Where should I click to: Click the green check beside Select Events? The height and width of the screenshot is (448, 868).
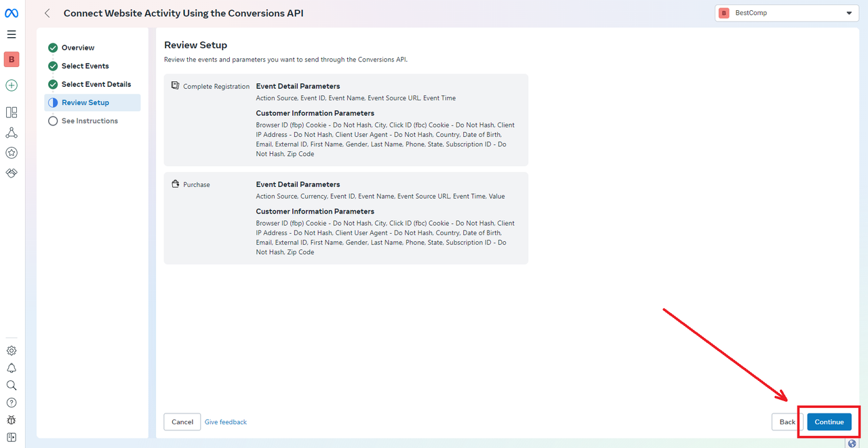click(53, 66)
